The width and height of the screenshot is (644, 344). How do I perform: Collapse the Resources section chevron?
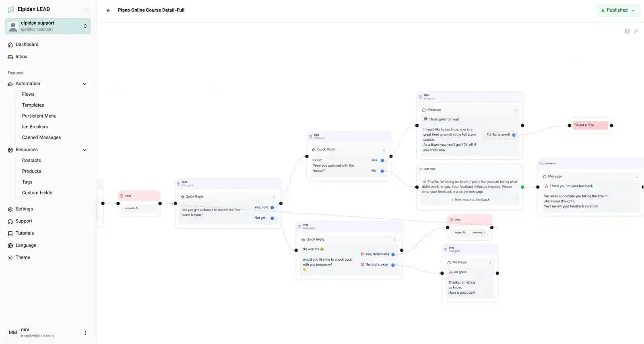coord(85,150)
